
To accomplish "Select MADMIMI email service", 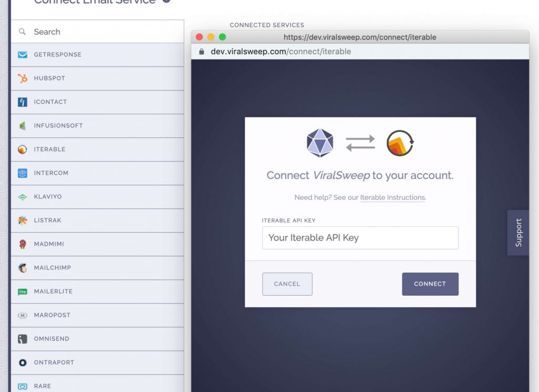I will 97,244.
